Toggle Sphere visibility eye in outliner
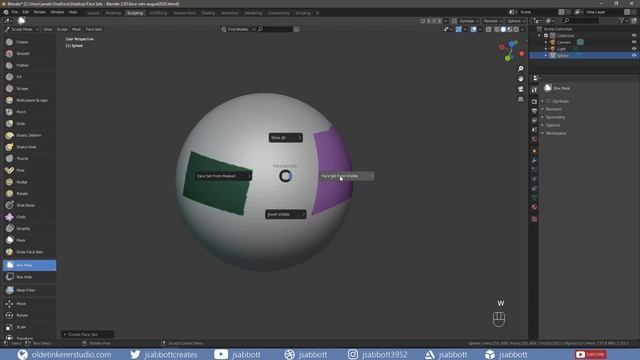The width and height of the screenshot is (640, 360). click(634, 55)
